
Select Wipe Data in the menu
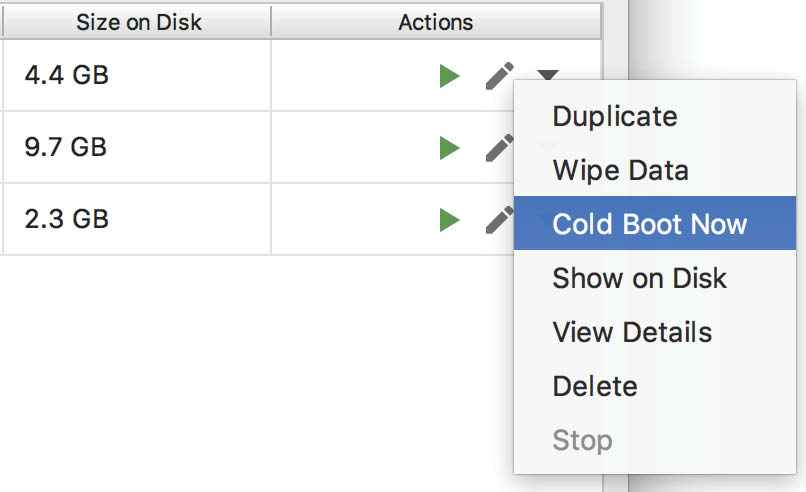pyautogui.click(x=620, y=170)
